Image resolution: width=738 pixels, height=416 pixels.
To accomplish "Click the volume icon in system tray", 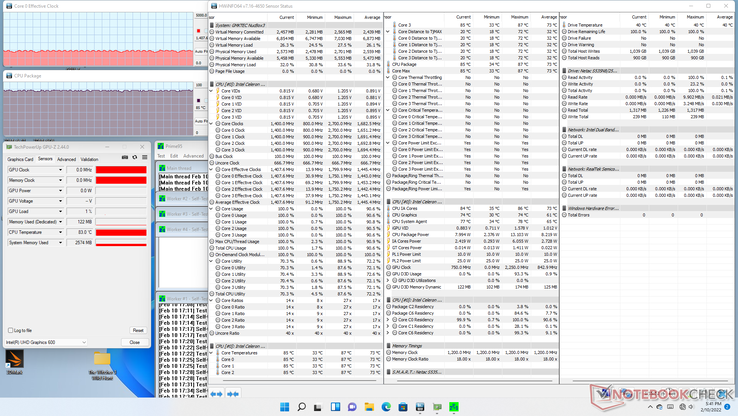I will [x=690, y=407].
